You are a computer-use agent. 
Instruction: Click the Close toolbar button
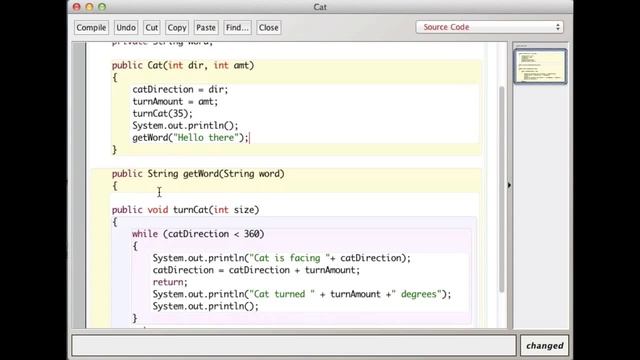[268, 28]
